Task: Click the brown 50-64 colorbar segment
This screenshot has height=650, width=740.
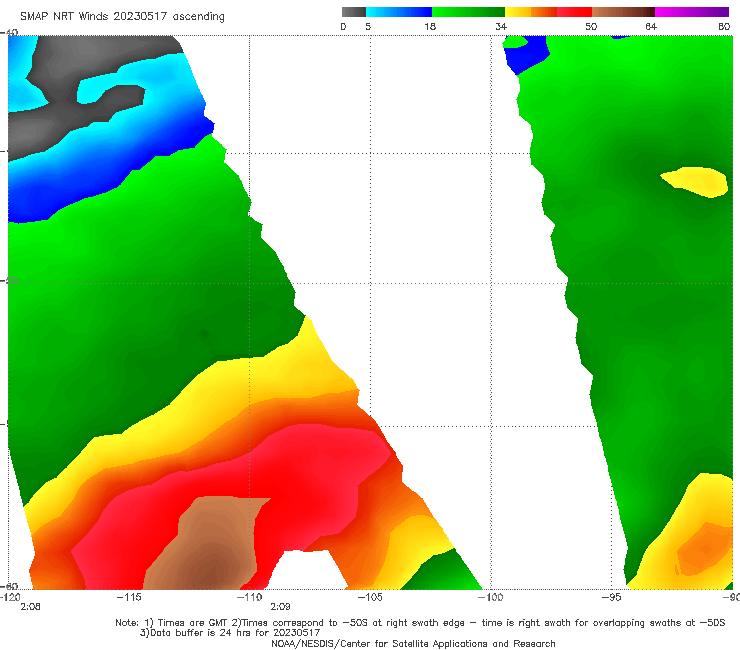Action: point(623,12)
